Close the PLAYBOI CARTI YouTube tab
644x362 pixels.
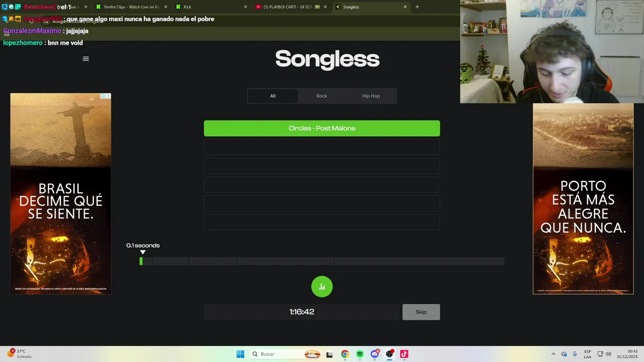coord(326,7)
